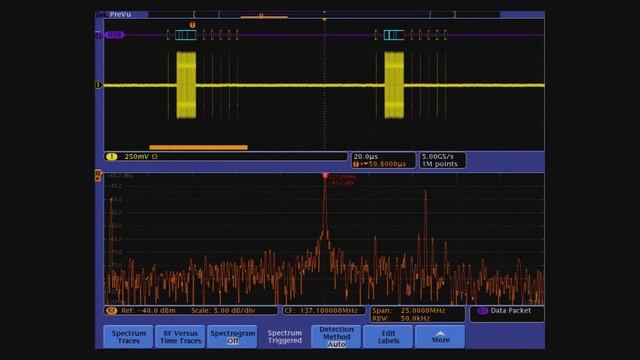Select the channel 1 ground level marker
The image size is (640, 360).
click(98, 85)
